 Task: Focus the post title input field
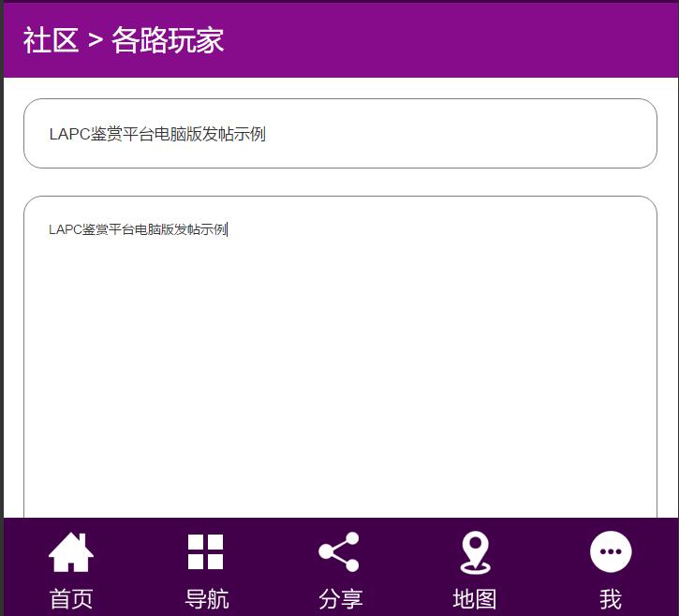pyautogui.click(x=450, y=134)
